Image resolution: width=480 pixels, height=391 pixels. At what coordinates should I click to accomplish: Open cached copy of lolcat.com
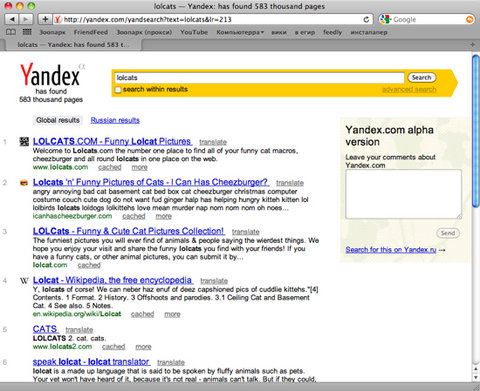(x=89, y=265)
